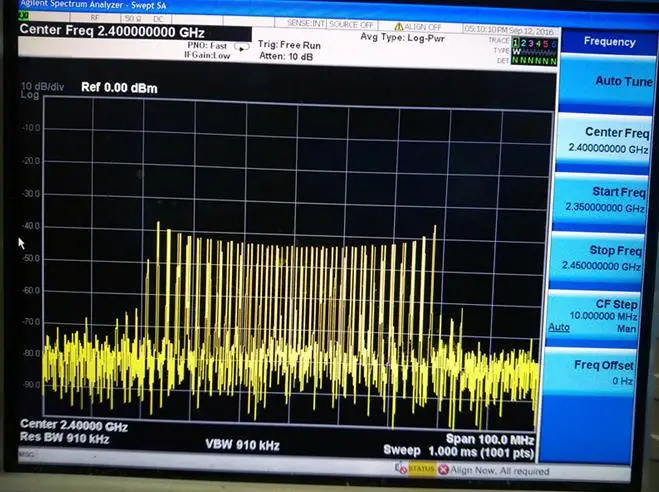The height and width of the screenshot is (492, 659).
Task: Click the CF Step value 10.000000 MHz
Action: (603, 316)
